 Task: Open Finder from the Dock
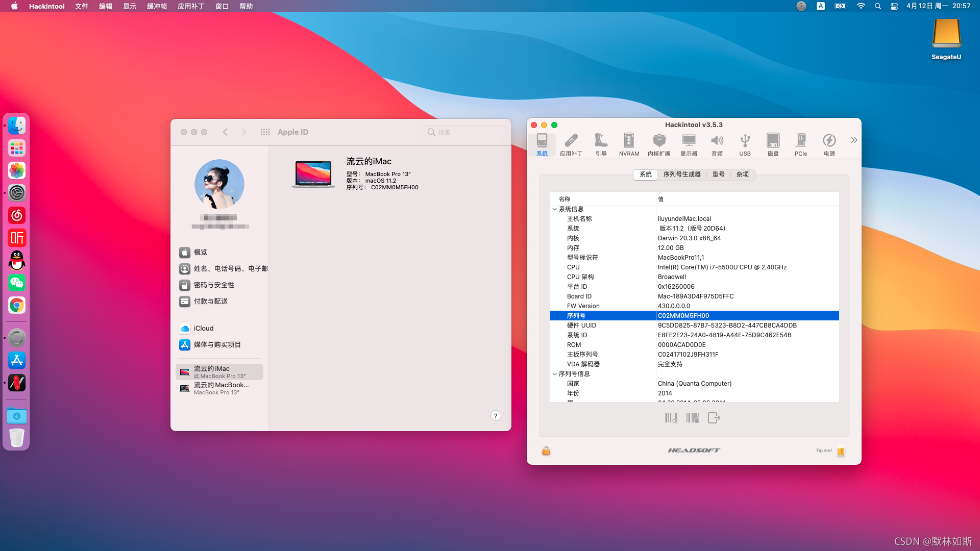[17, 126]
